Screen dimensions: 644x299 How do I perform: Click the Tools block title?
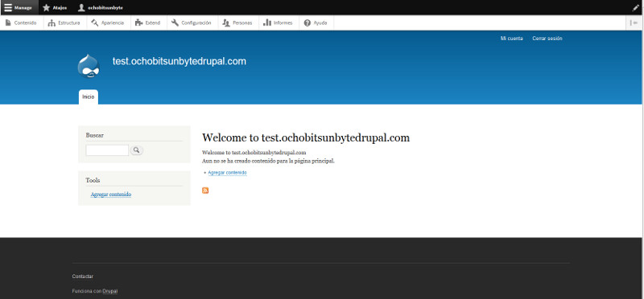(93, 180)
